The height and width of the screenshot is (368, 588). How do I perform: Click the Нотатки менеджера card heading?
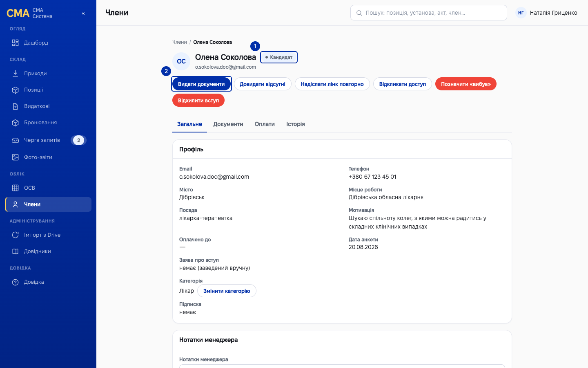209,340
